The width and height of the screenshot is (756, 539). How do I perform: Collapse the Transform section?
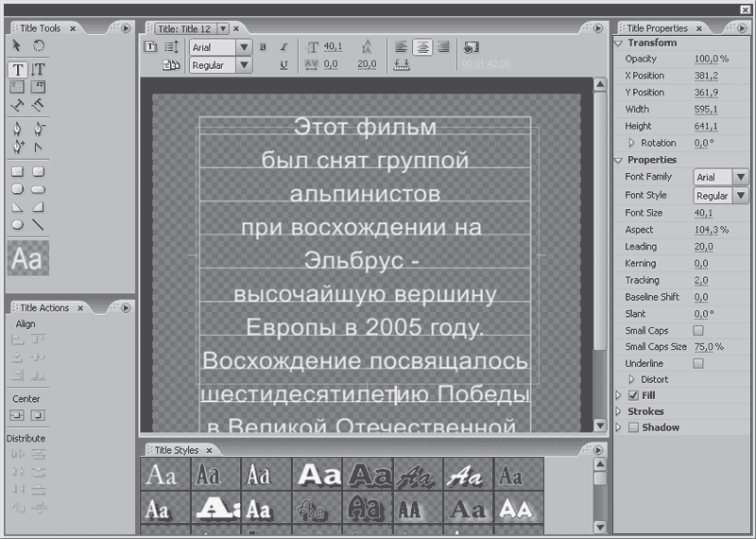[x=619, y=43]
